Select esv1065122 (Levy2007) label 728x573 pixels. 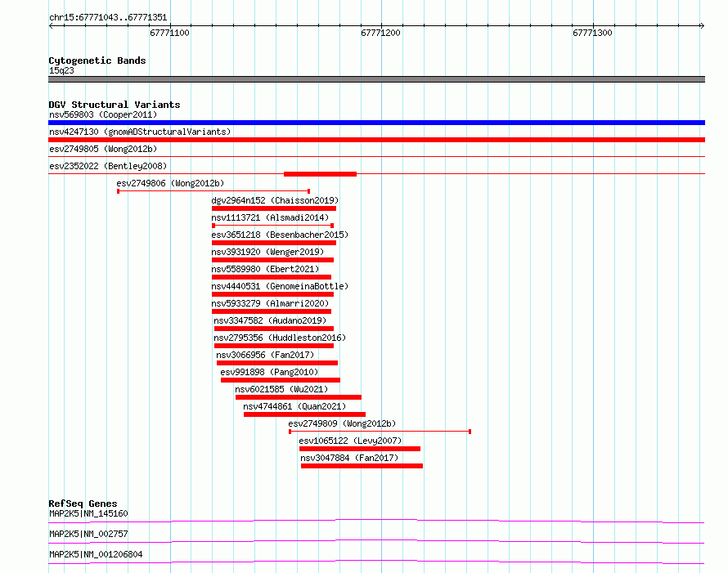click(350, 441)
